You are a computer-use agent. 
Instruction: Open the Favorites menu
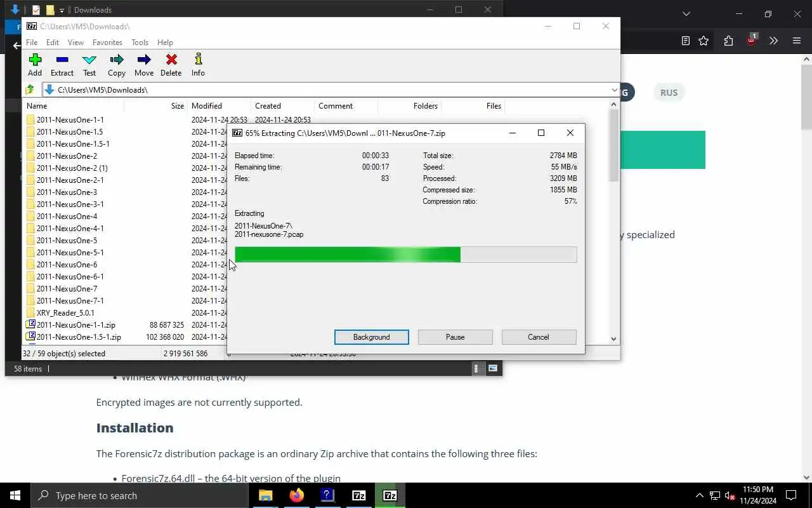point(107,43)
